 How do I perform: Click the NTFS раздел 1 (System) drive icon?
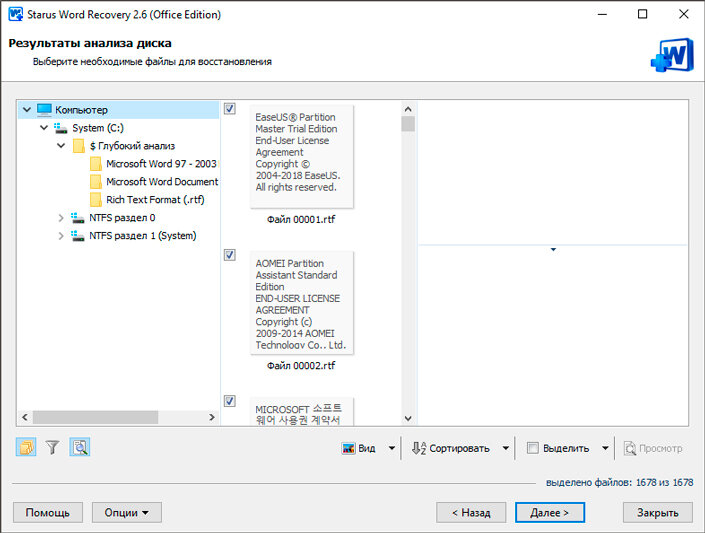tap(78, 236)
